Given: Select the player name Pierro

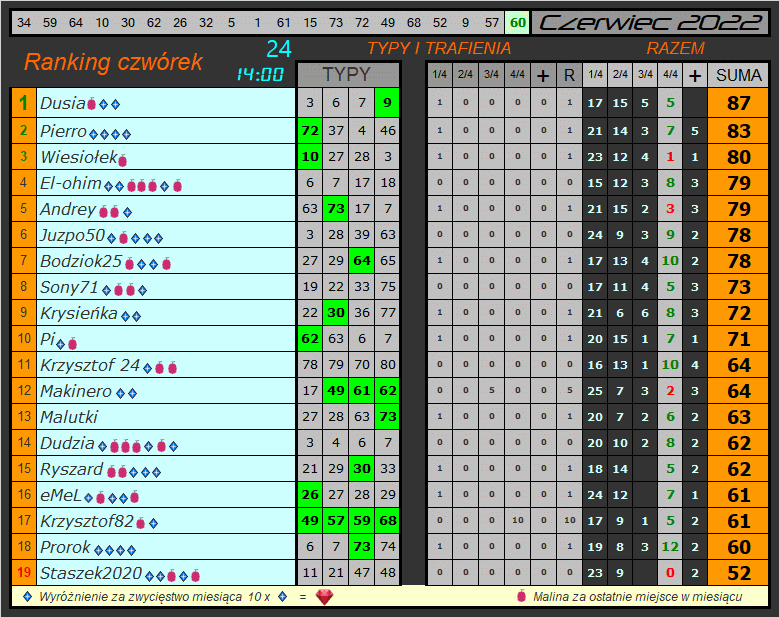Looking at the screenshot, I should (64, 131).
